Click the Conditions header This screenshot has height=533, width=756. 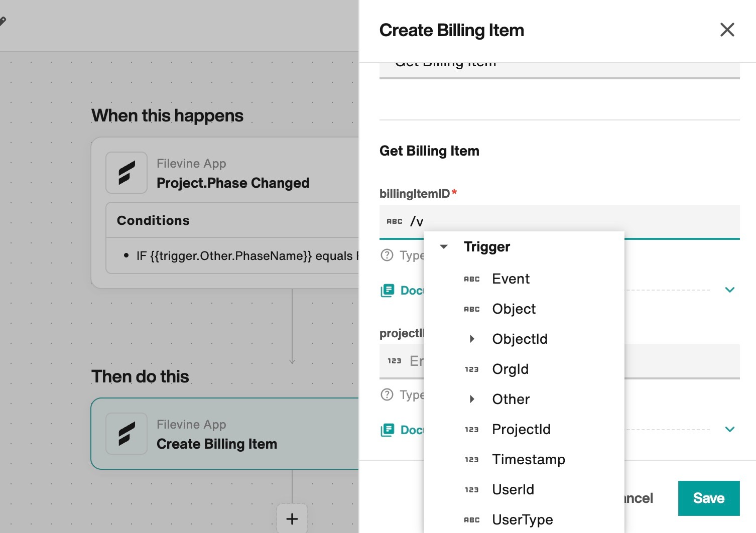pyautogui.click(x=153, y=220)
